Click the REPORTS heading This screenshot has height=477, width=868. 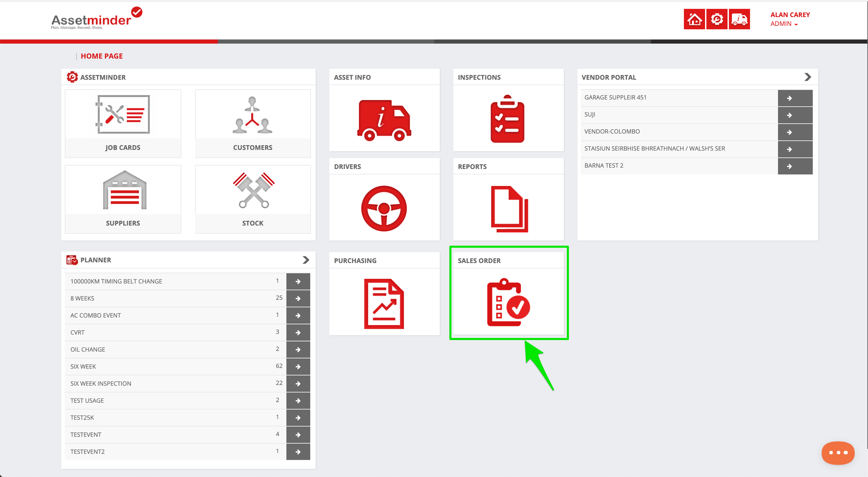[x=472, y=167]
